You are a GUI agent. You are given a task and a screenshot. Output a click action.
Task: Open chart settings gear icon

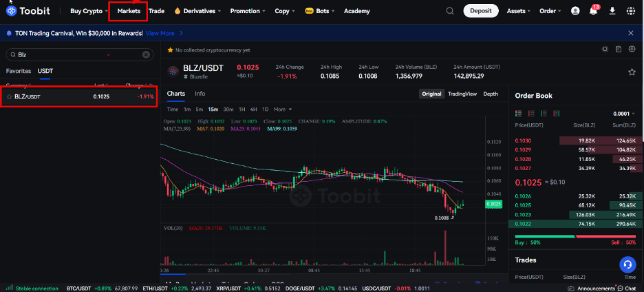(x=632, y=50)
